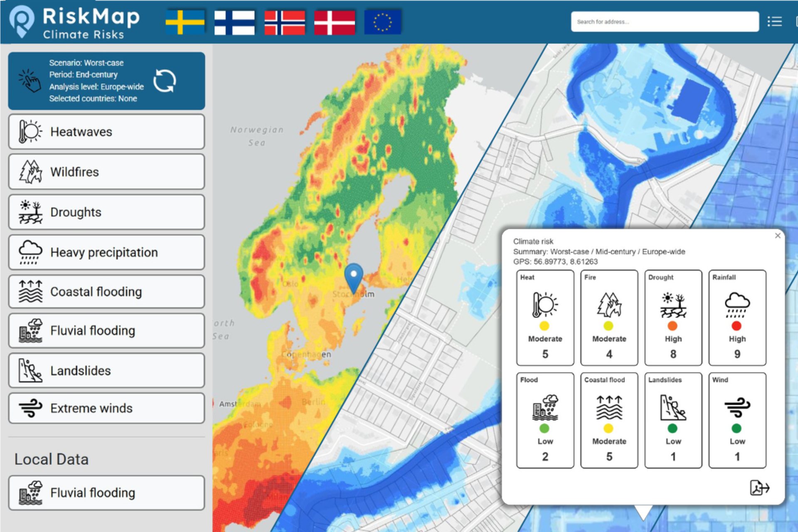Click the EU flag icon

click(x=382, y=22)
